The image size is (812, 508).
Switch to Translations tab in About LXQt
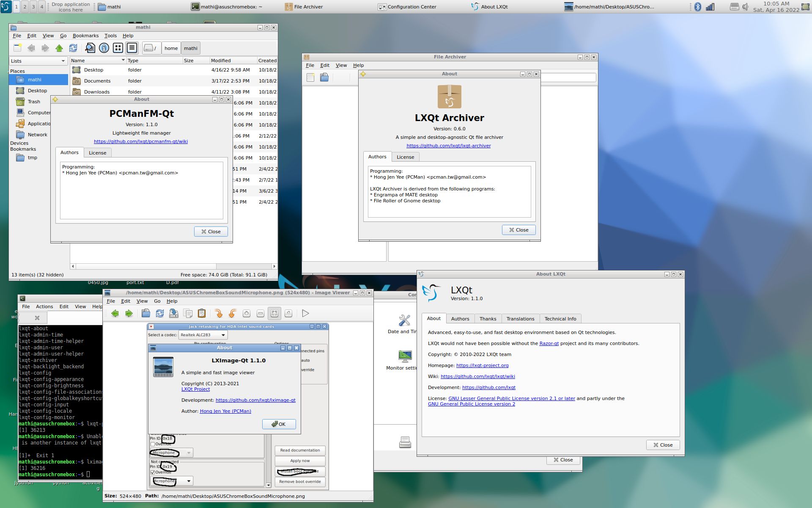point(520,319)
